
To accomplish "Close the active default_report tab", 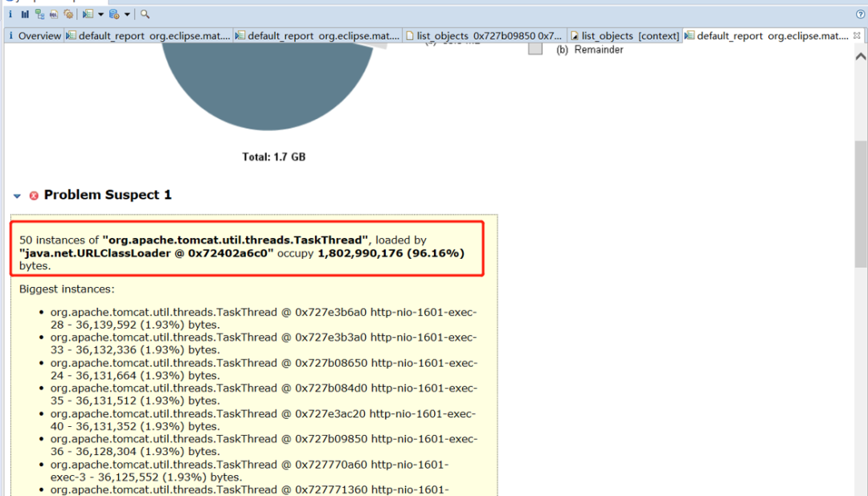I will click(857, 35).
